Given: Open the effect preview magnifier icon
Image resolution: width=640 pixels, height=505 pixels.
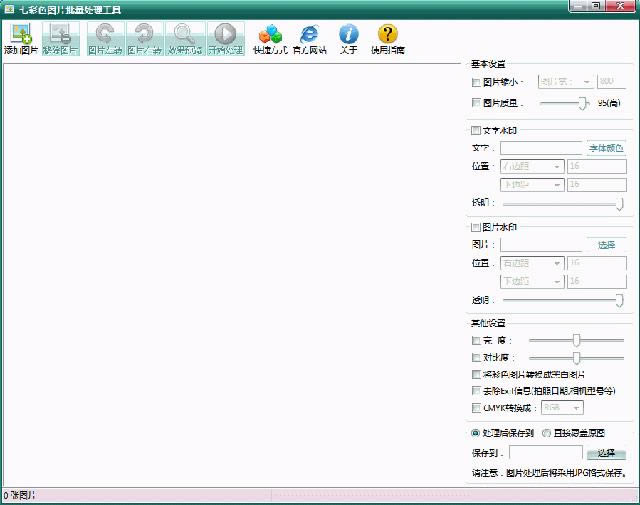Looking at the screenshot, I should (184, 37).
